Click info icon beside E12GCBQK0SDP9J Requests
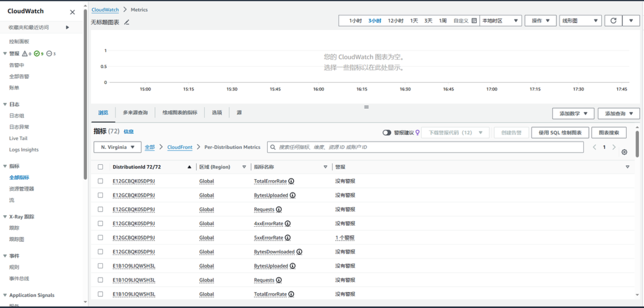The height and width of the screenshot is (308, 644). point(279,209)
